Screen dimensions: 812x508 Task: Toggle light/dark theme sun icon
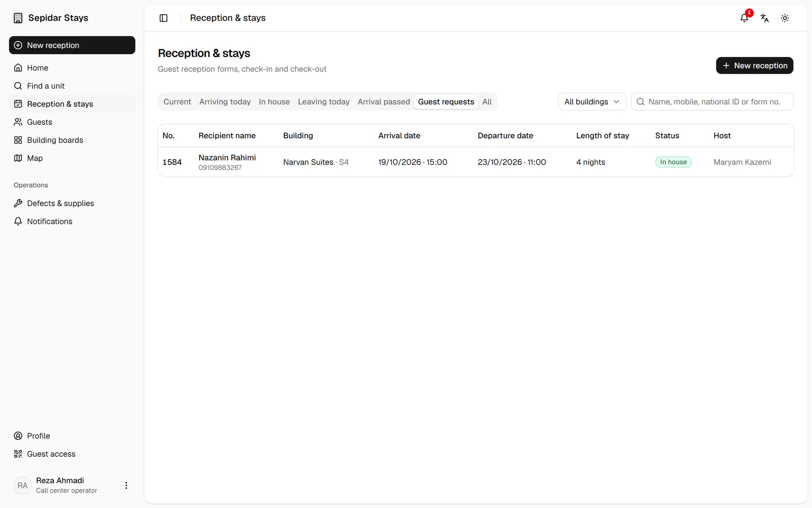click(x=785, y=18)
